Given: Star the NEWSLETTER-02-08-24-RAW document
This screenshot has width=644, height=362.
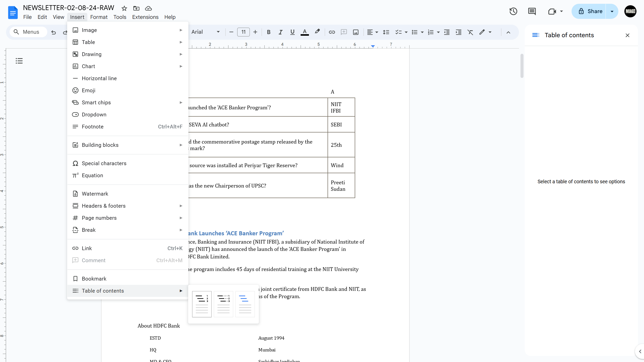Looking at the screenshot, I should tap(124, 8).
